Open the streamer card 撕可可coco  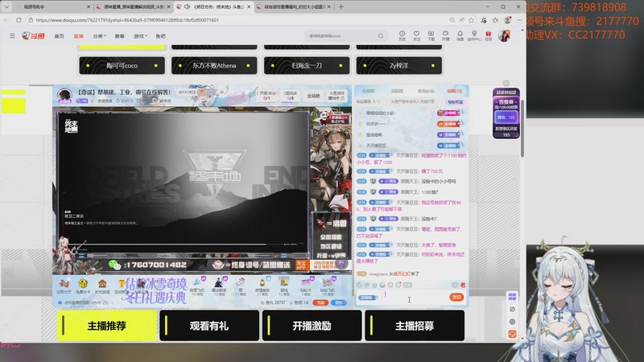coord(122,65)
